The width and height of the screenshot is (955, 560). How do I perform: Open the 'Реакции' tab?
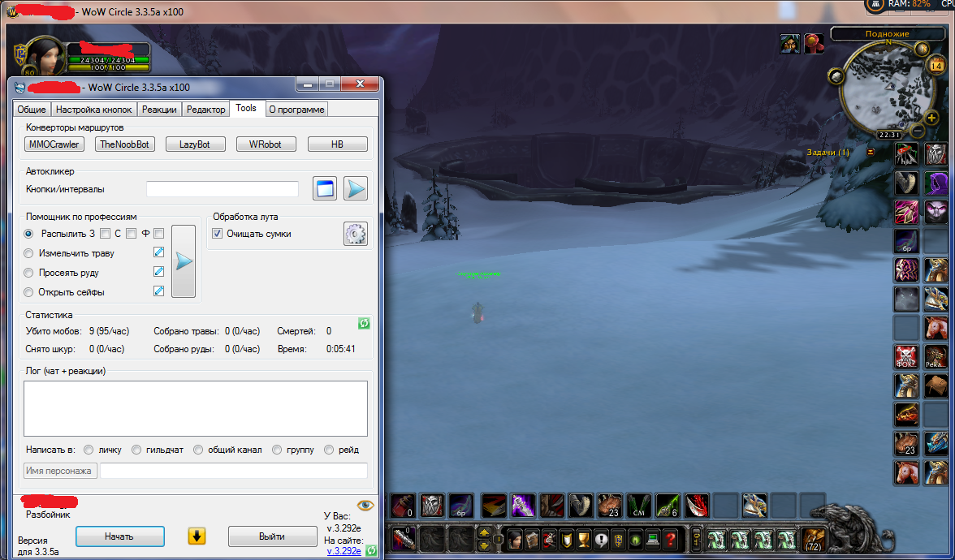pyautogui.click(x=159, y=110)
